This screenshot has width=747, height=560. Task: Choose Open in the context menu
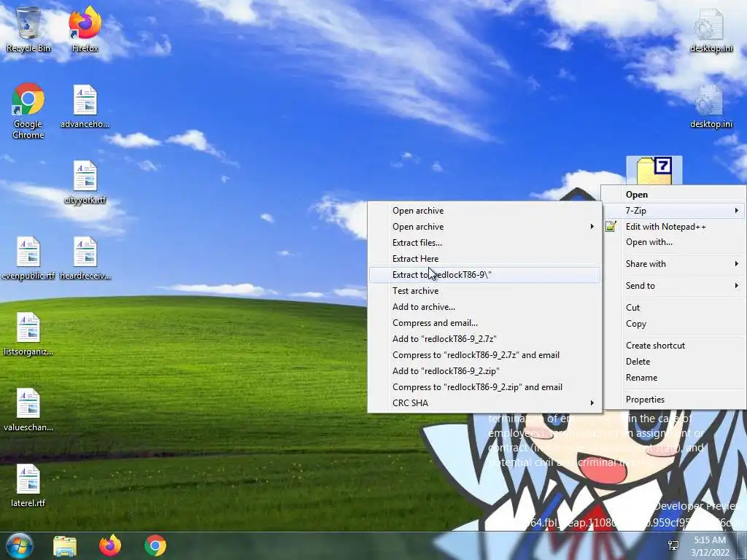[x=673, y=194]
